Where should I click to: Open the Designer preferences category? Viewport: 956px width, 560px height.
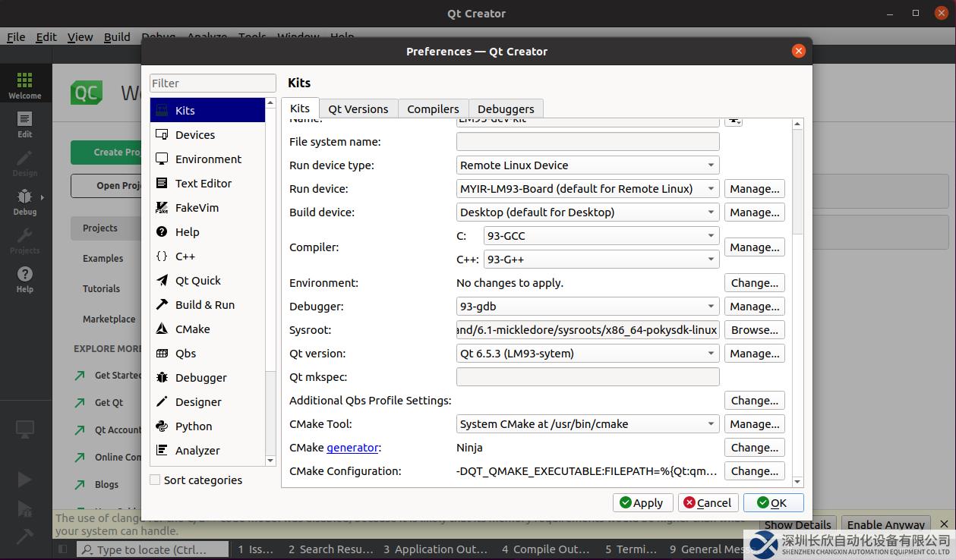click(x=207, y=401)
